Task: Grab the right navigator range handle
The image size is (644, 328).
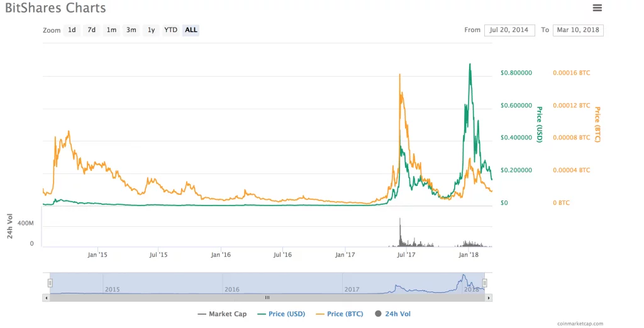Action: [x=485, y=283]
